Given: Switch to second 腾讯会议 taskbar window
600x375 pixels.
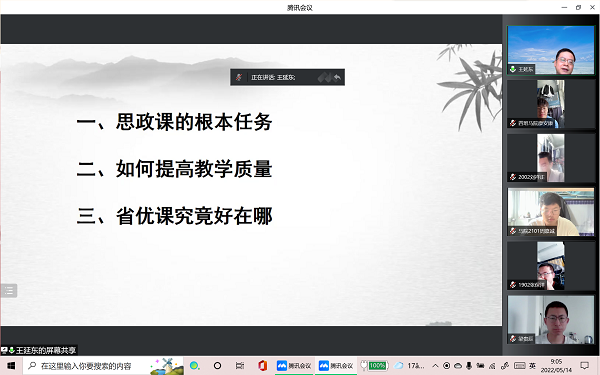Looking at the screenshot, I should [336, 366].
